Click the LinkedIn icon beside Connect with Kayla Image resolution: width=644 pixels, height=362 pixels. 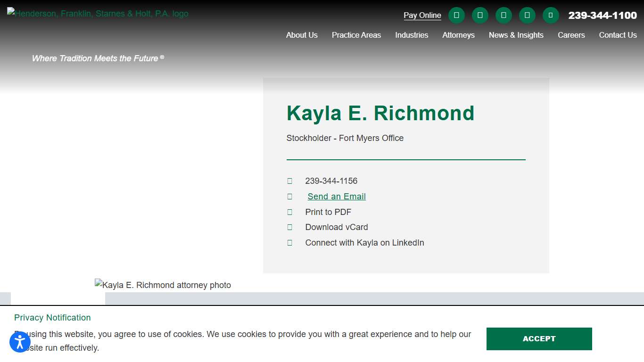(289, 242)
